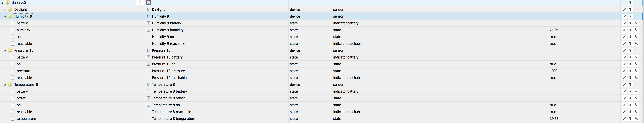Open wrench settings for Pressure 10 pressure

pos(636,71)
